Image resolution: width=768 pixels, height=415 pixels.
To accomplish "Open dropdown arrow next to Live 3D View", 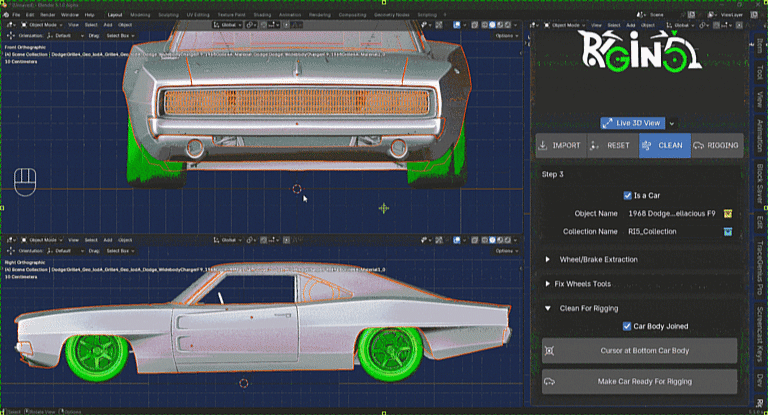I will click(x=672, y=123).
